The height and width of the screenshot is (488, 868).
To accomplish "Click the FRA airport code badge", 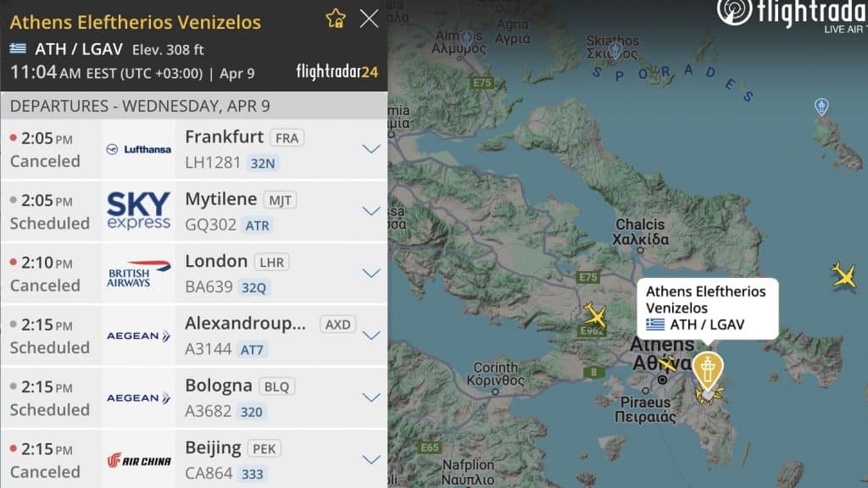I will 287,138.
